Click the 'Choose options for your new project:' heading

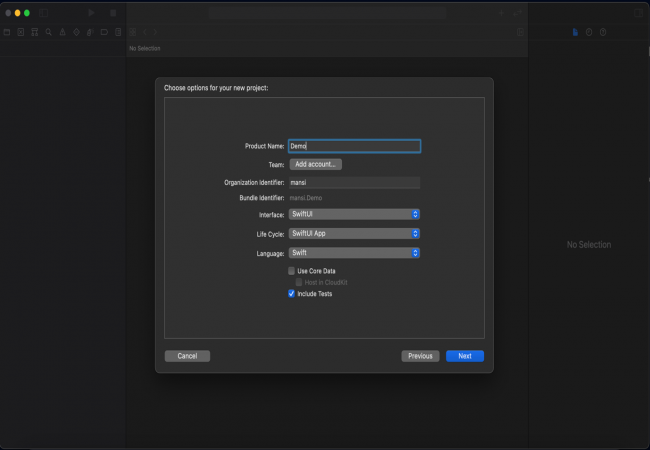click(216, 88)
